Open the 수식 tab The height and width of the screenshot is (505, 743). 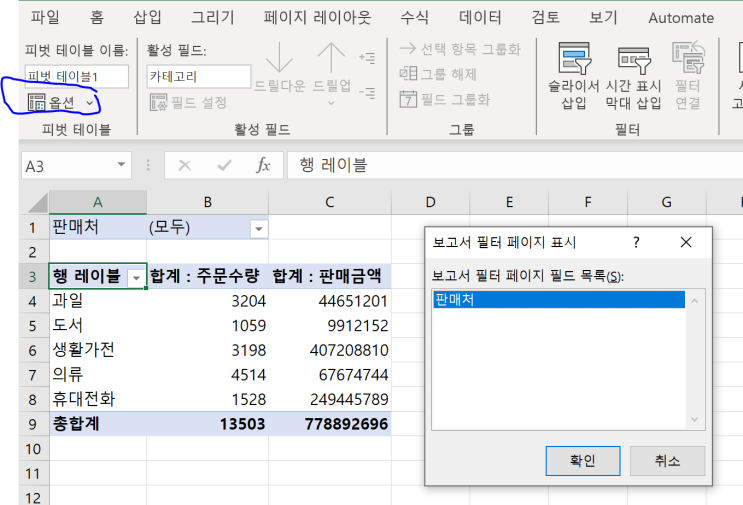coord(415,18)
